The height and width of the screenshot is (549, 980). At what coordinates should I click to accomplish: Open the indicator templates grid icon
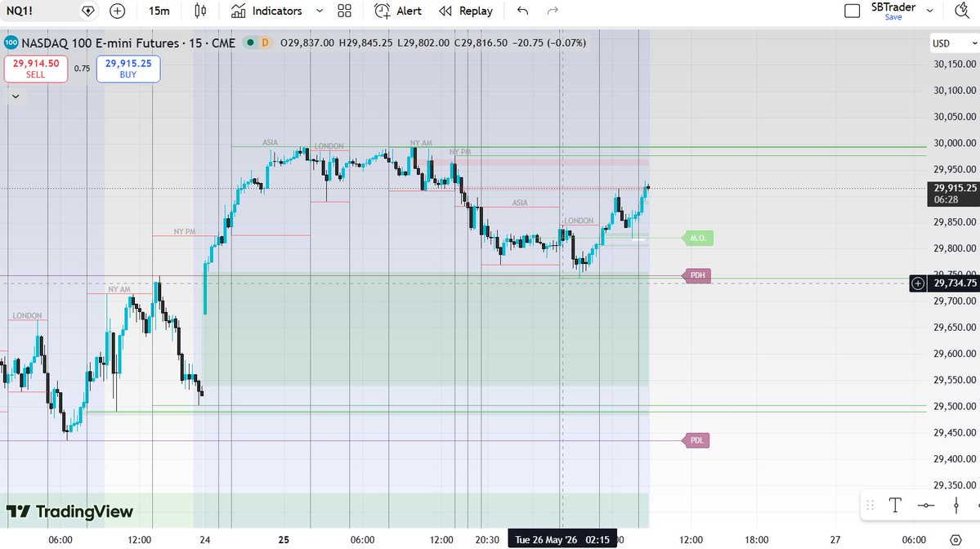[344, 11]
